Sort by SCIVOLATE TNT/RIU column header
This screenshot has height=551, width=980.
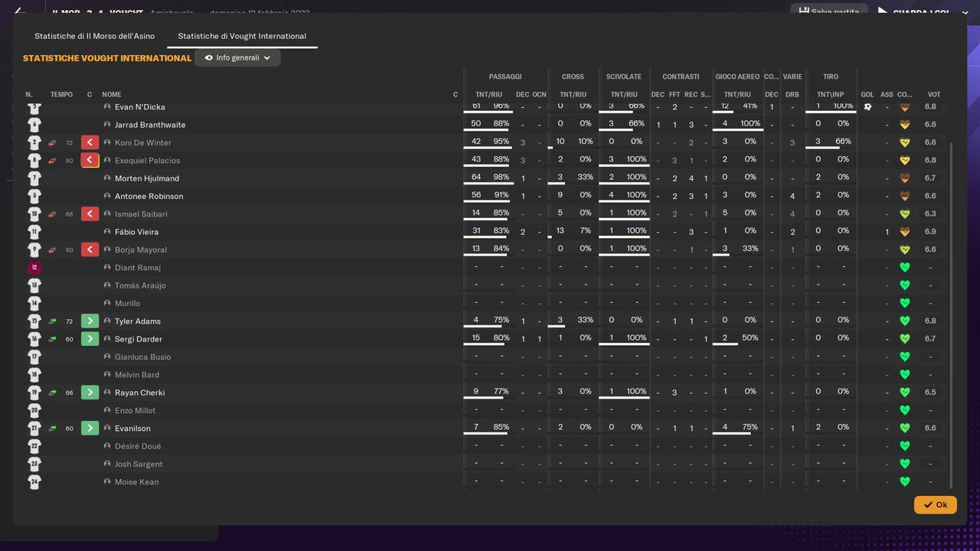pyautogui.click(x=624, y=95)
